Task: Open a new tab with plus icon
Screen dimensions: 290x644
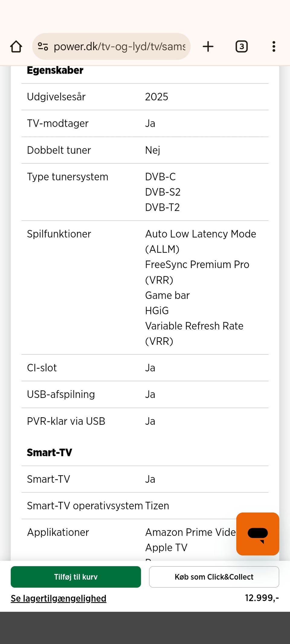Action: (x=208, y=46)
